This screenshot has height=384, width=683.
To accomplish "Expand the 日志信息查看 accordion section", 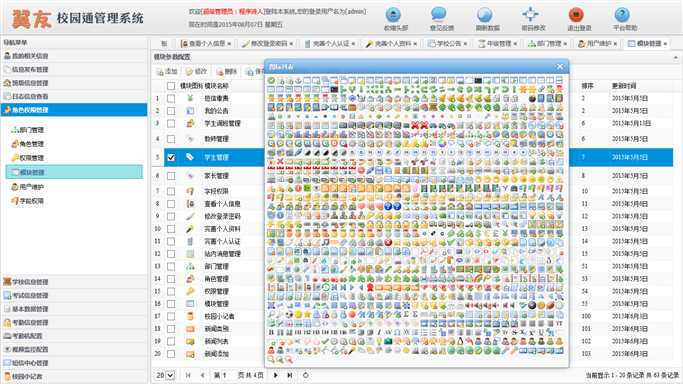I will tap(74, 96).
